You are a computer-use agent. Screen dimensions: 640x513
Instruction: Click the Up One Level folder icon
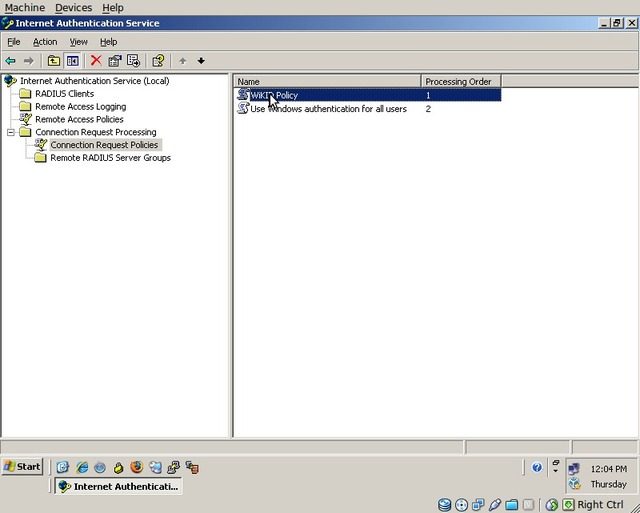click(54, 61)
